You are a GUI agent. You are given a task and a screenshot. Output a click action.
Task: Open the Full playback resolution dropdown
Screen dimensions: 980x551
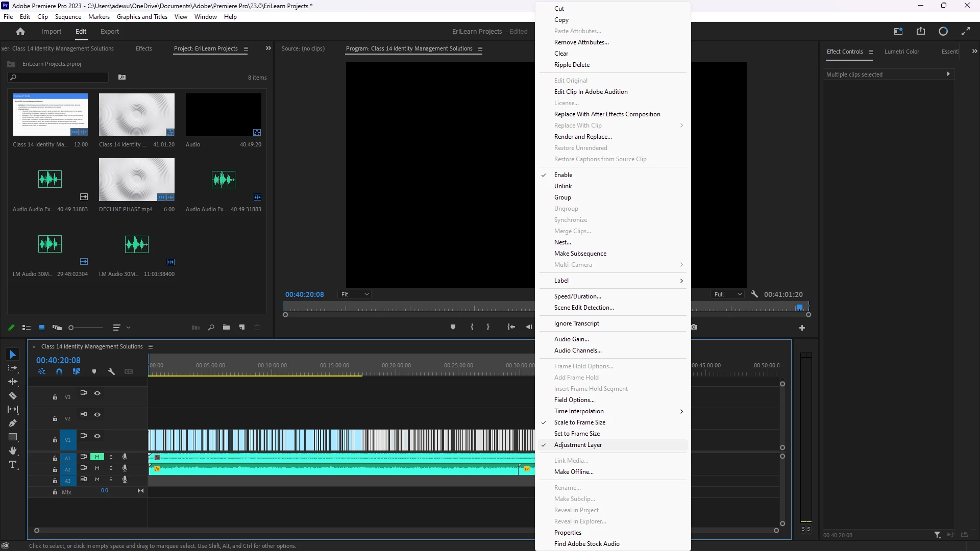tap(728, 294)
